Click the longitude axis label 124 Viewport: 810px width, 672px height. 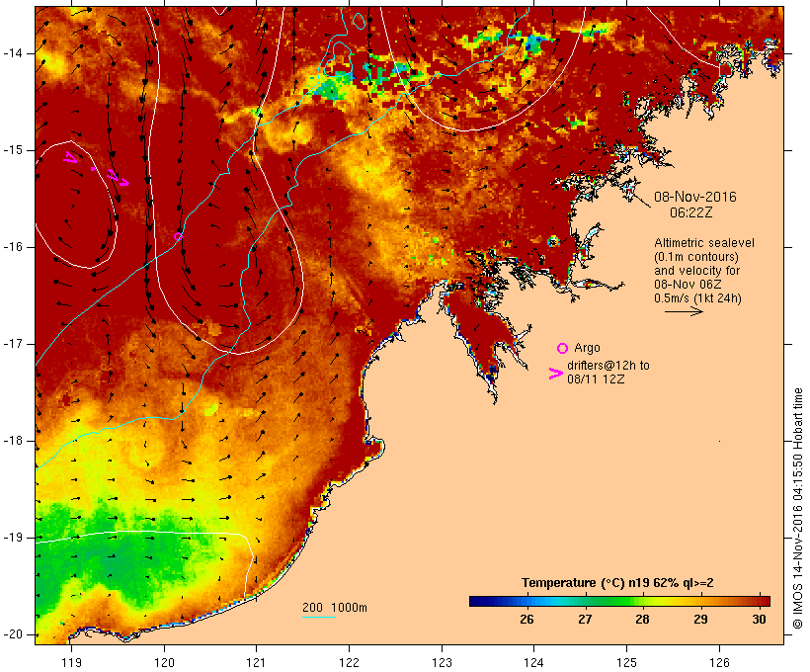click(x=533, y=663)
